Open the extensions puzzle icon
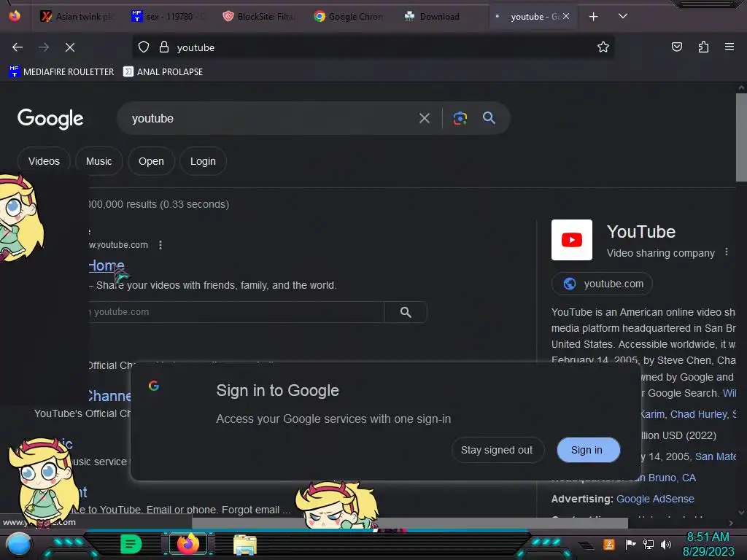The height and width of the screenshot is (560, 747). point(703,47)
